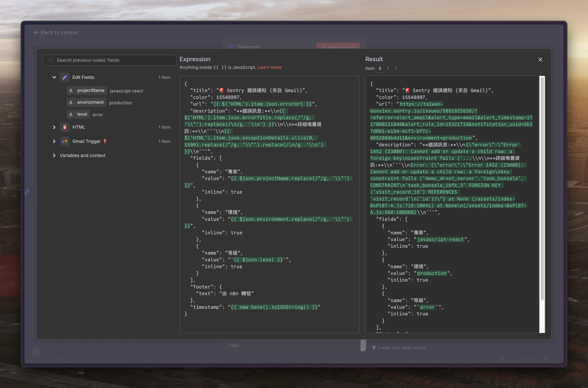The height and width of the screenshot is (388, 588).
Task: Click the Gmail Trigger envelope icon
Action: click(x=64, y=141)
